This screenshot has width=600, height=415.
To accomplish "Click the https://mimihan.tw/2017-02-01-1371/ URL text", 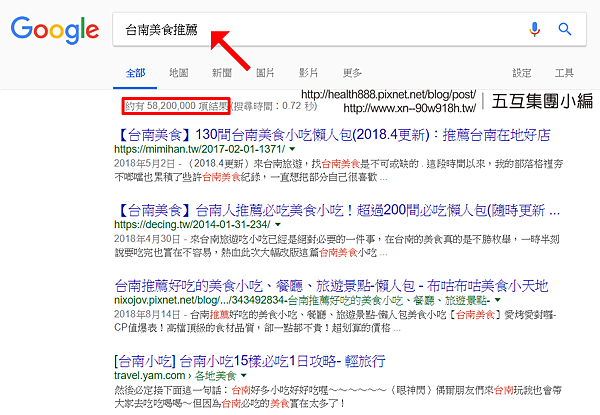I will pos(200,149).
